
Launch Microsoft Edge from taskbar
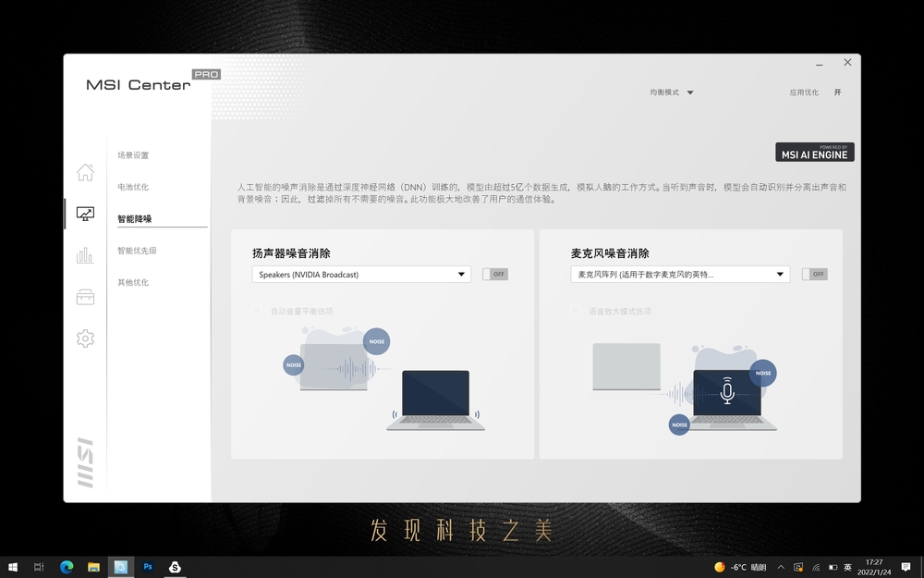pos(66,567)
